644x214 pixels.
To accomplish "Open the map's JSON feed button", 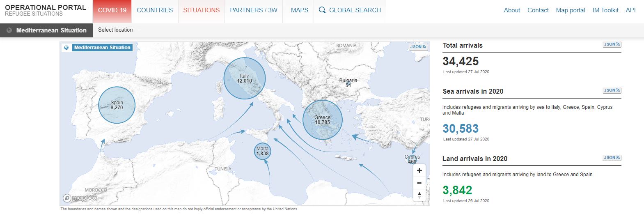I will coord(419,47).
